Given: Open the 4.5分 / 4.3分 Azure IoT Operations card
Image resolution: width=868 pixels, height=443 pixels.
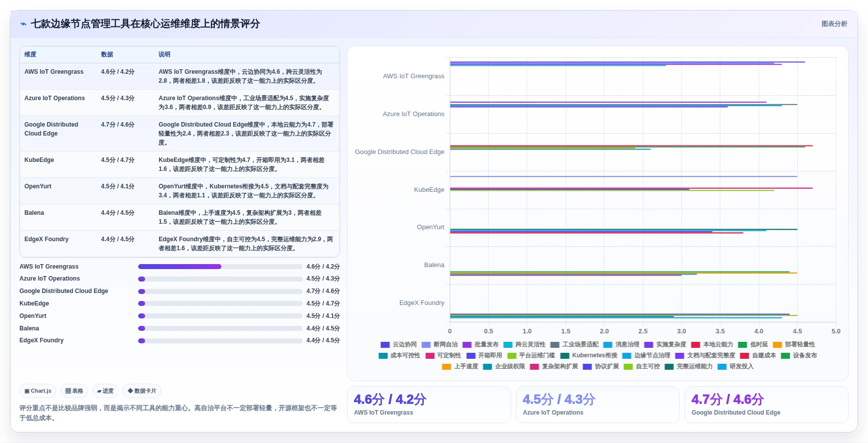Looking at the screenshot, I should tap(597, 405).
